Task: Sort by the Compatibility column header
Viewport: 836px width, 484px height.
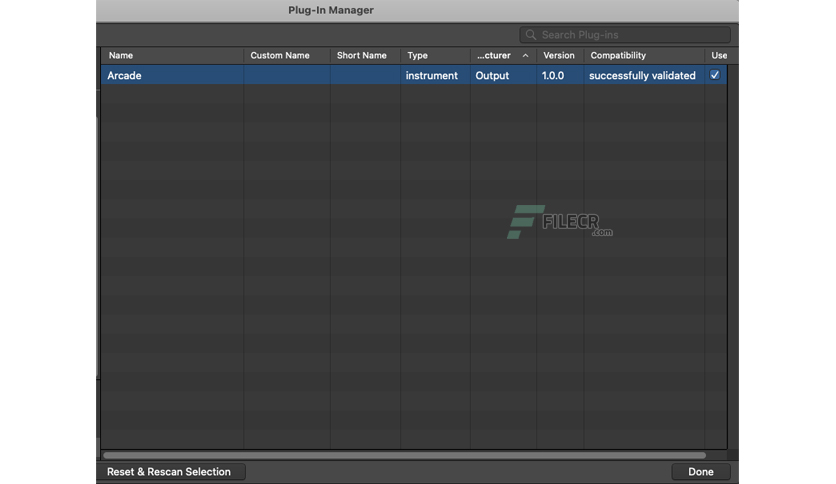Action: pyautogui.click(x=644, y=55)
